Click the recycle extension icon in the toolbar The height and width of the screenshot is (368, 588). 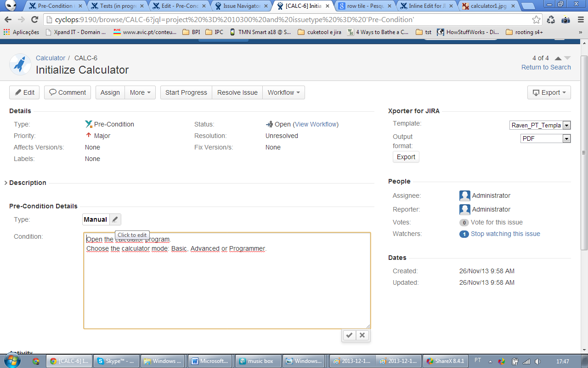(x=551, y=20)
